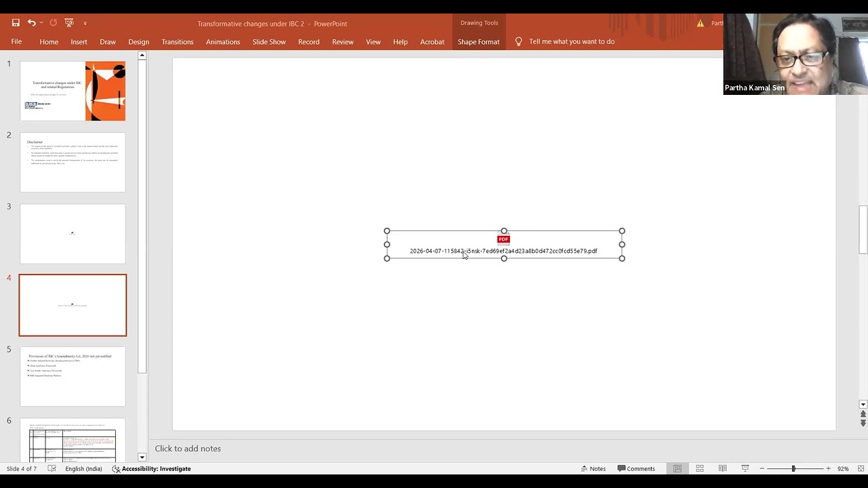The height and width of the screenshot is (488, 868).
Task: Open Accessibility: Investigate status
Action: 151,468
